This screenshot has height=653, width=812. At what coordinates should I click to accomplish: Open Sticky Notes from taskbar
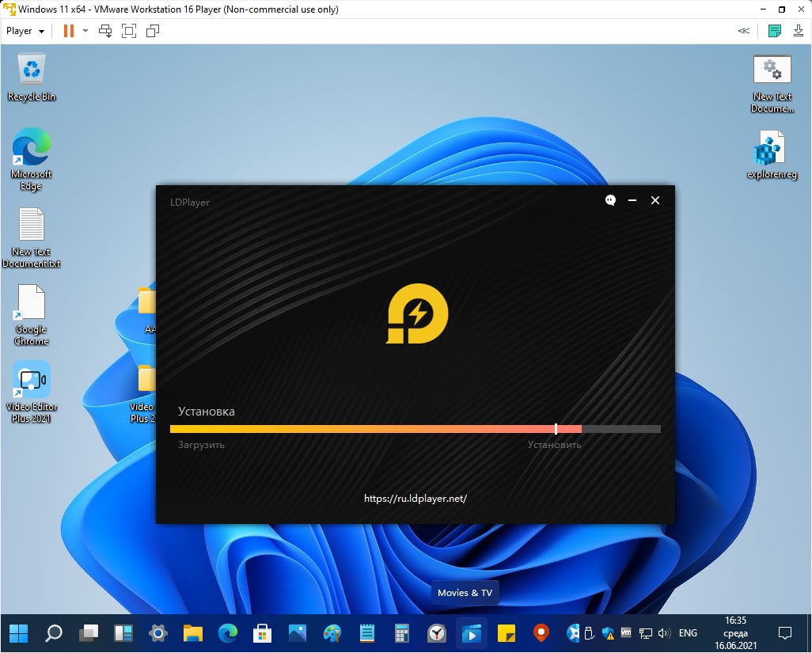pos(506,632)
